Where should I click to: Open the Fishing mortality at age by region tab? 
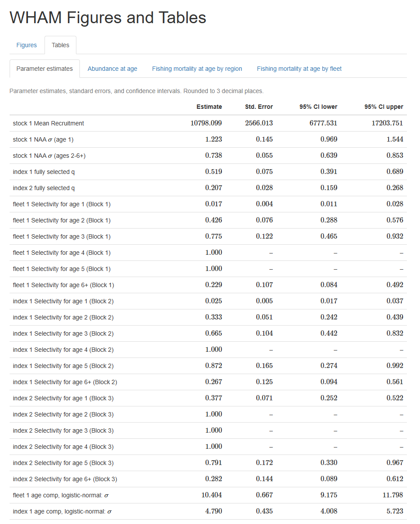[197, 69]
